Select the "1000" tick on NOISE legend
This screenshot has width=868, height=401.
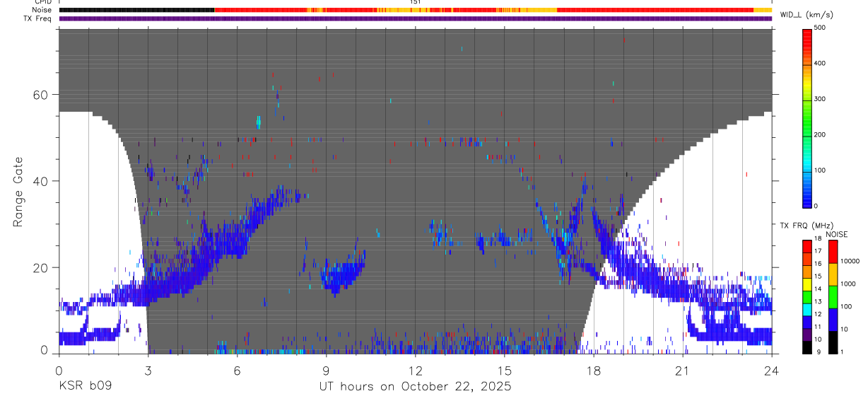click(x=848, y=284)
